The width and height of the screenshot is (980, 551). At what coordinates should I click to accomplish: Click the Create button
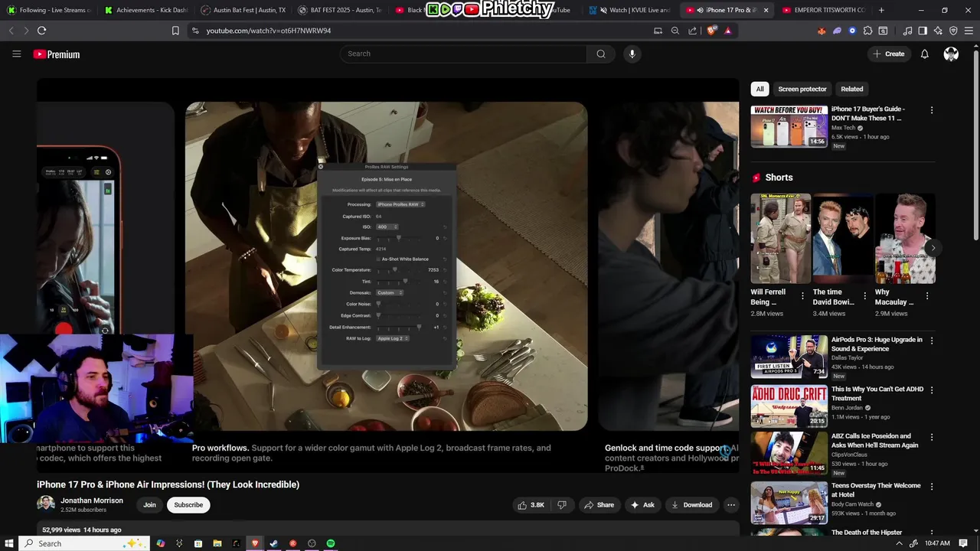coord(888,54)
